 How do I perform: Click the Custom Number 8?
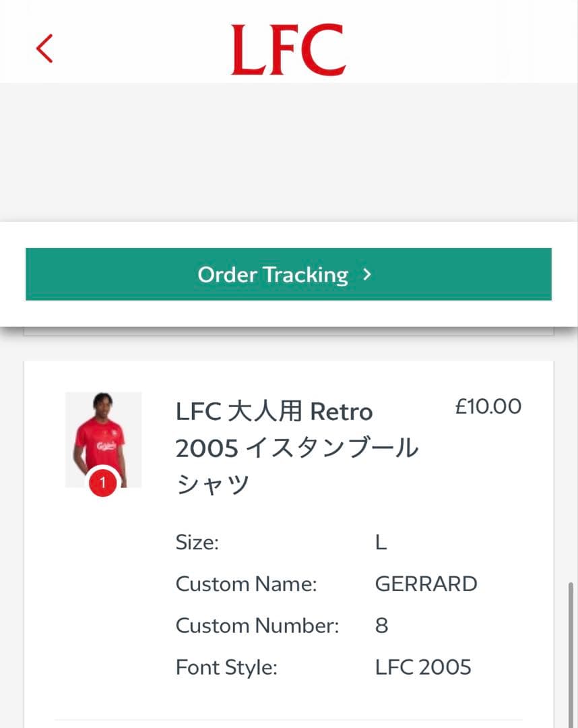coord(380,626)
